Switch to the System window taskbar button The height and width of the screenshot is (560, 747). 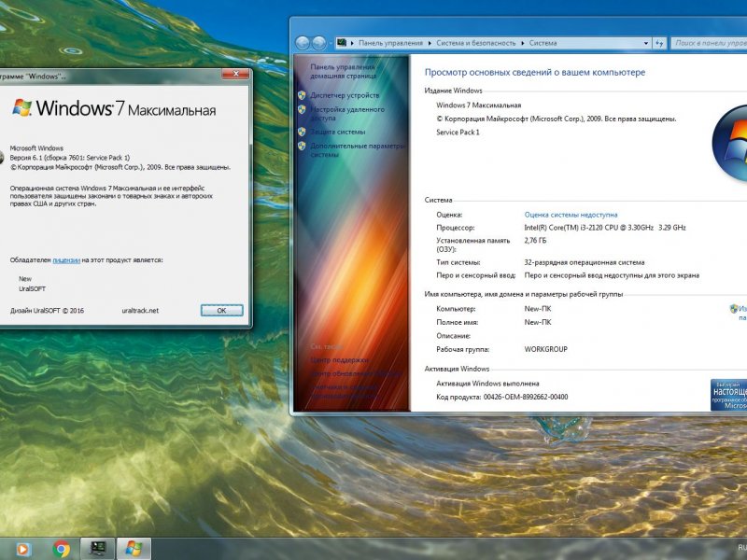point(98,549)
